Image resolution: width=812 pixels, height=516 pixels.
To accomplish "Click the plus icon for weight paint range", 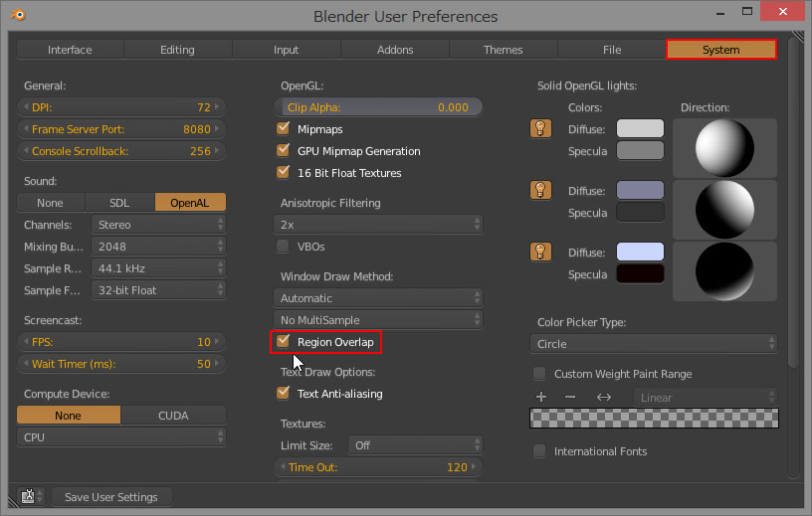I will (541, 397).
